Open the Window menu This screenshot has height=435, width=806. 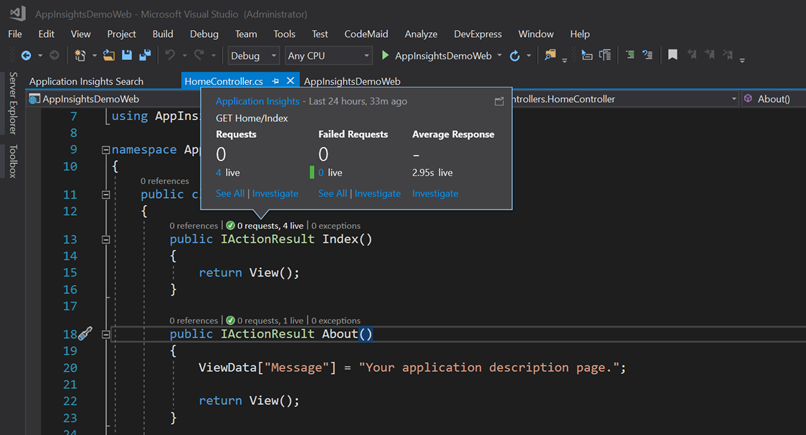(536, 34)
